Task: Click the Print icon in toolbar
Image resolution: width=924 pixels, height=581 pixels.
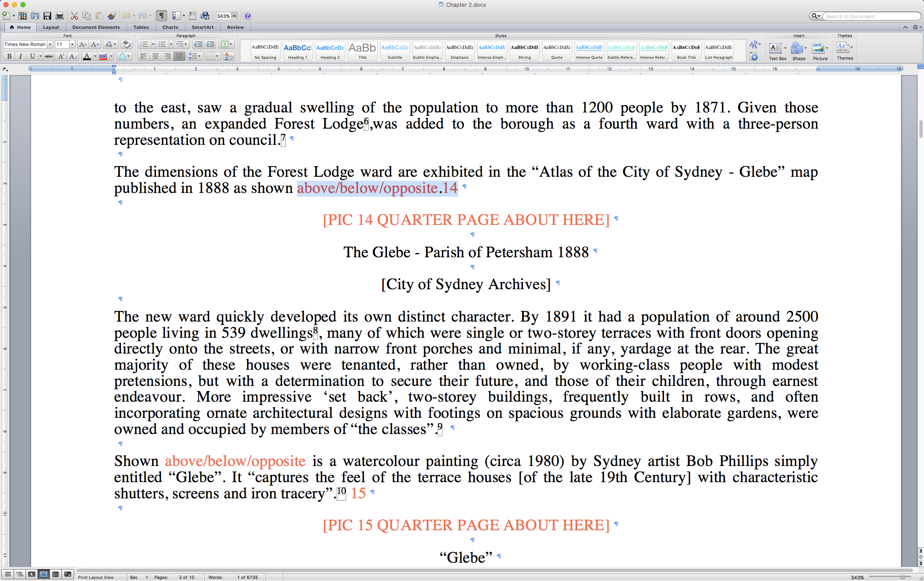Action: click(x=60, y=16)
